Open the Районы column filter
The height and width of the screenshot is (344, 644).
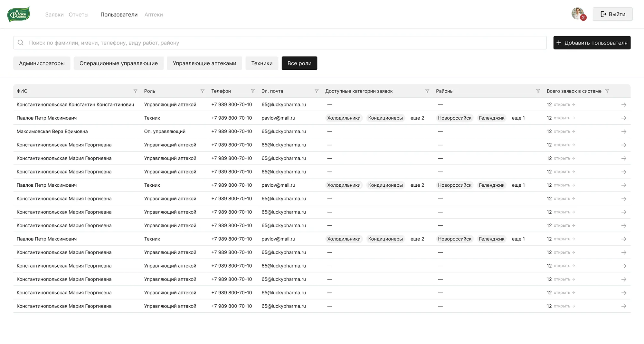click(538, 91)
